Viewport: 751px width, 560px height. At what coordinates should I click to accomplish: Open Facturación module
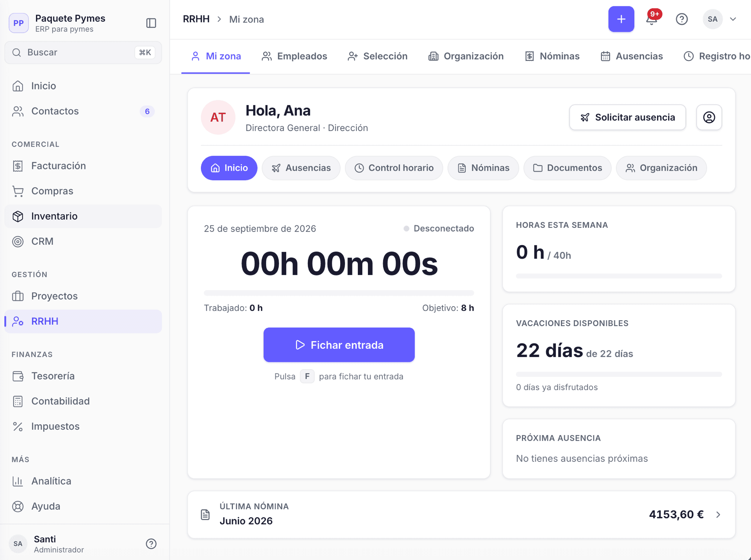point(83,166)
